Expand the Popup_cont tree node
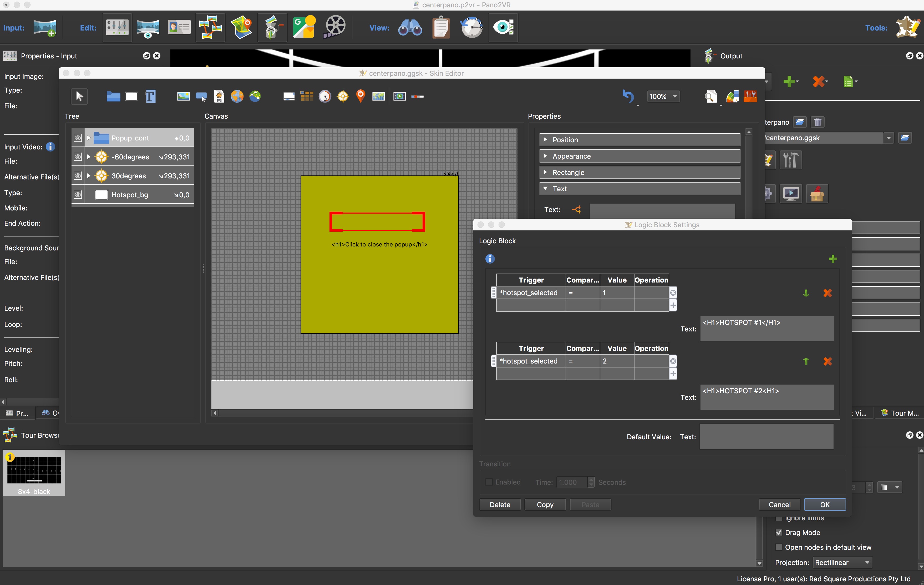 click(89, 138)
